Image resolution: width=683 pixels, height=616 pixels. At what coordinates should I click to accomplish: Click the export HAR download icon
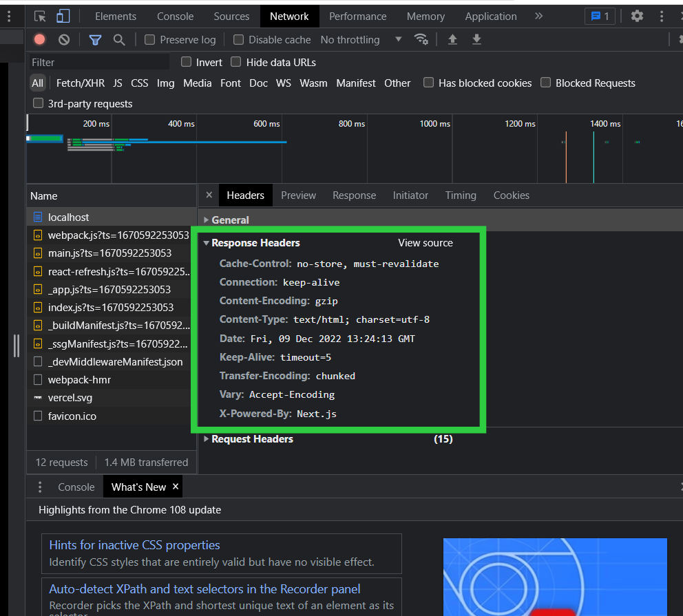click(x=476, y=40)
